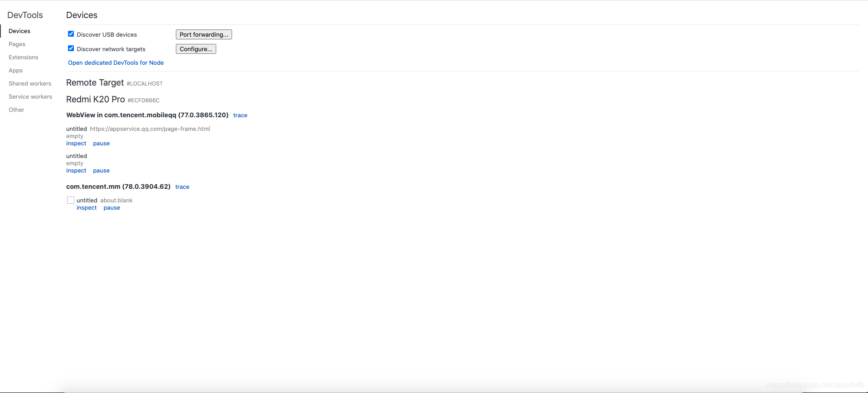Toggle Discover USB devices checkbox
This screenshot has width=868, height=393.
[x=71, y=34]
